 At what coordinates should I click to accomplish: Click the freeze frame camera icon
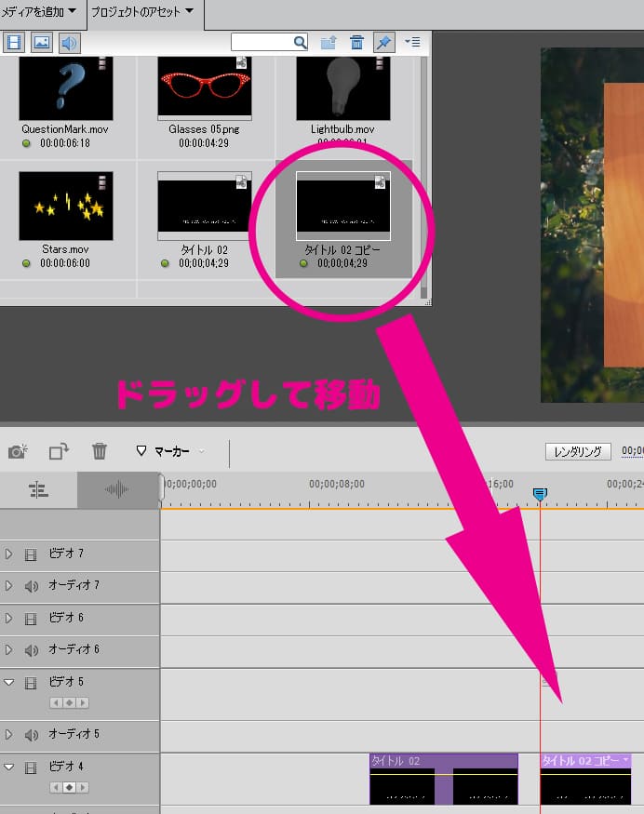[18, 451]
